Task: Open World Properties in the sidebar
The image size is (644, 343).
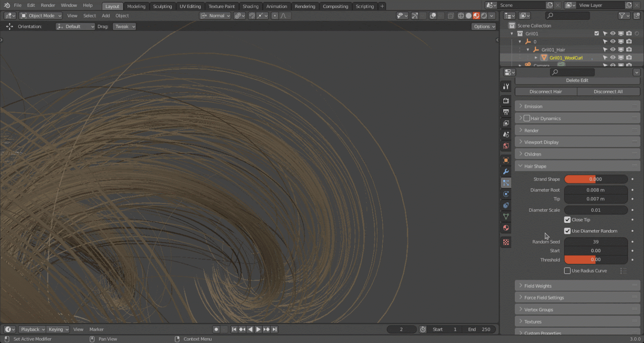Action: point(506,146)
